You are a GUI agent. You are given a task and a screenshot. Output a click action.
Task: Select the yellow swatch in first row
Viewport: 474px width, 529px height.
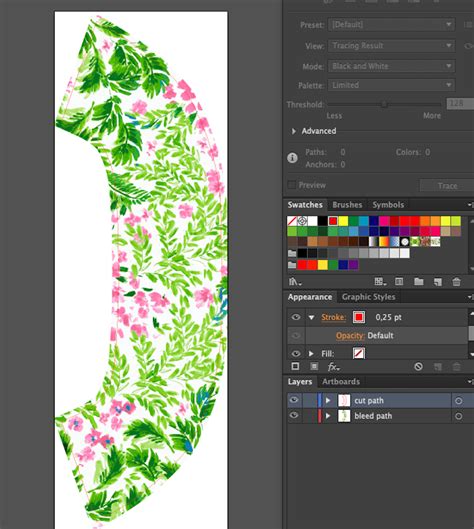pyautogui.click(x=343, y=221)
